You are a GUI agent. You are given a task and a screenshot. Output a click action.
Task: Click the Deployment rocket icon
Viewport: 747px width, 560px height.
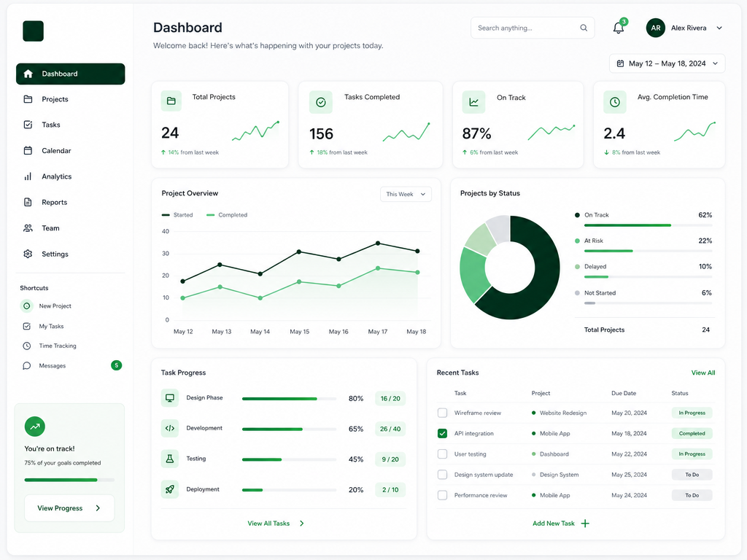click(169, 489)
